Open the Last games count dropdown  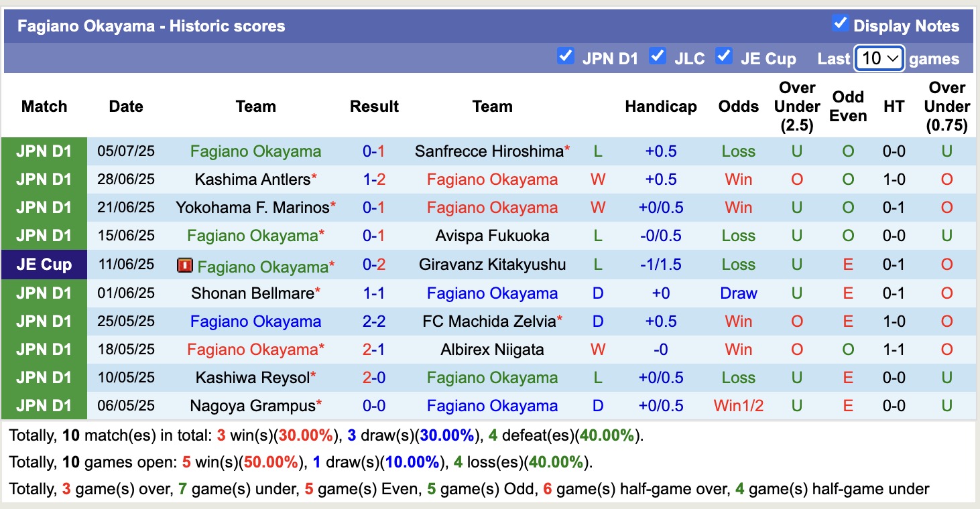879,59
